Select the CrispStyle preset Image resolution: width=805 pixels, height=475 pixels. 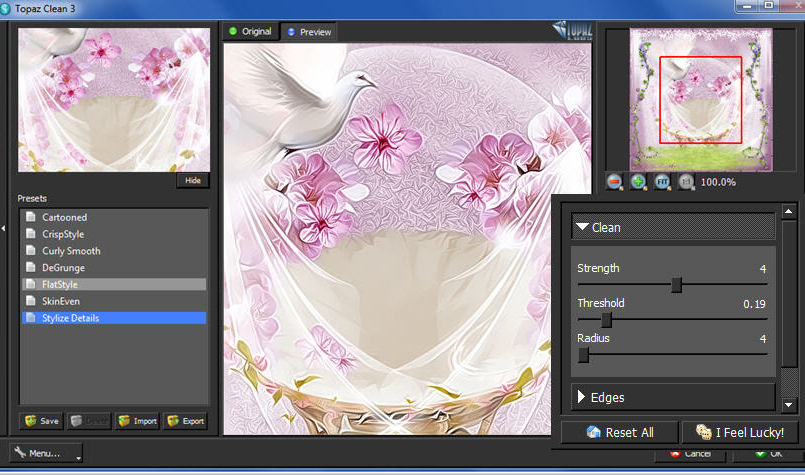pos(114,234)
